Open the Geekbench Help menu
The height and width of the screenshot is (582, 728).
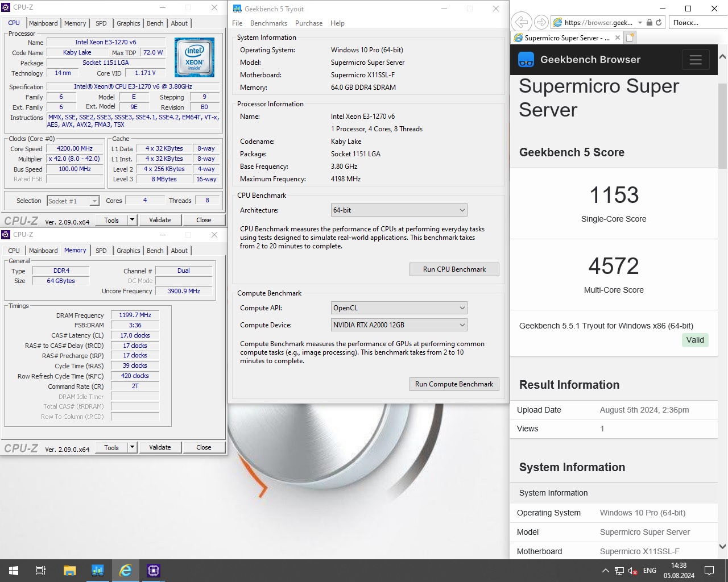337,23
